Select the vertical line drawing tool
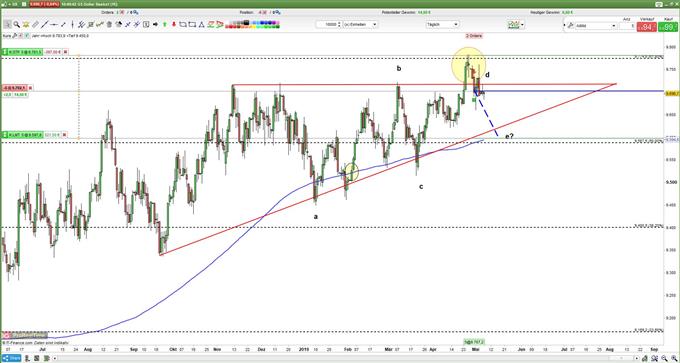 (x=72, y=25)
